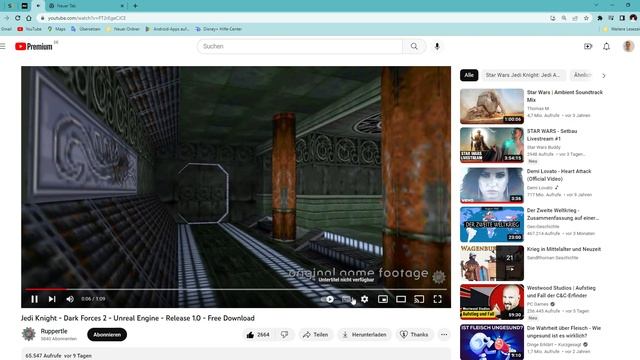Image resolution: width=640 pixels, height=360 pixels.
Task: Open Neuer Ordner bookmark folder
Action: pyautogui.click(x=122, y=29)
